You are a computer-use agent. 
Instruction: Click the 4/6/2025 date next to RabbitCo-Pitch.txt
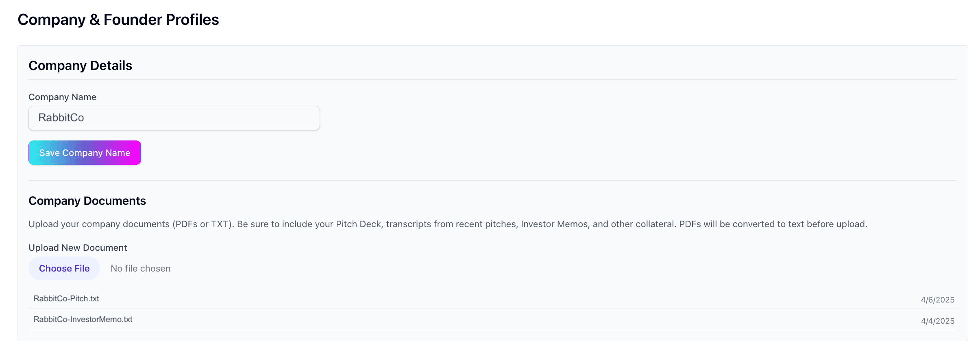pos(937,300)
